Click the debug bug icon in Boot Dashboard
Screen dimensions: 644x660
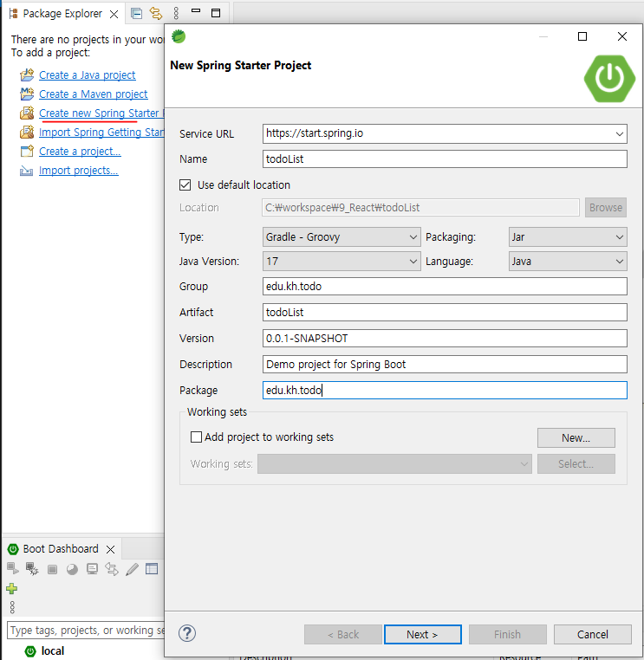click(32, 569)
